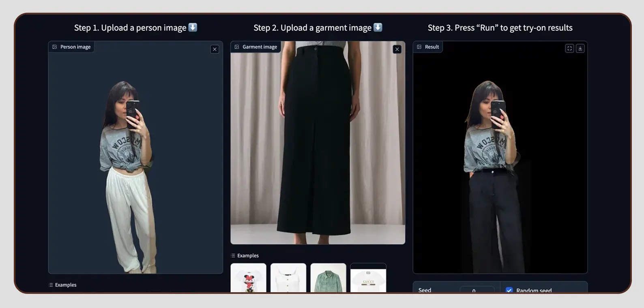Image resolution: width=644 pixels, height=308 pixels.
Task: Click the Person image label tab
Action: tap(75, 47)
